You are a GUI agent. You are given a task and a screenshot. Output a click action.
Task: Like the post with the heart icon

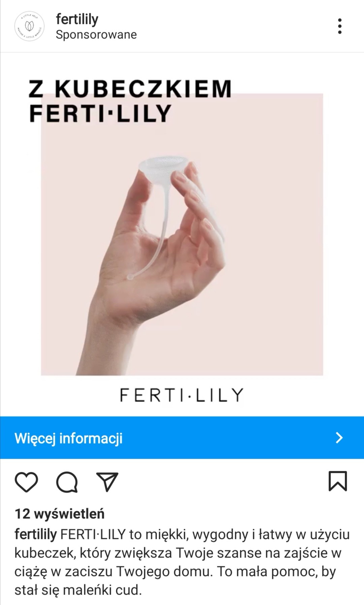pyautogui.click(x=26, y=482)
